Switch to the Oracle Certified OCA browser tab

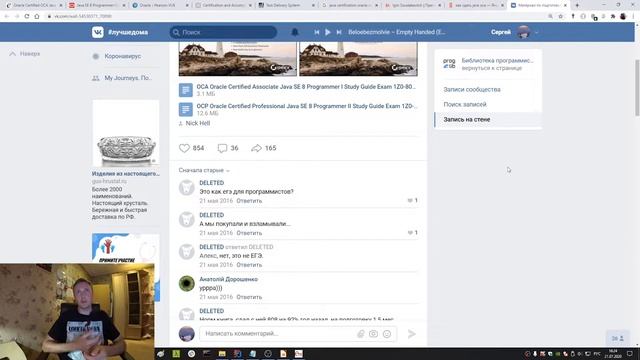34,5
